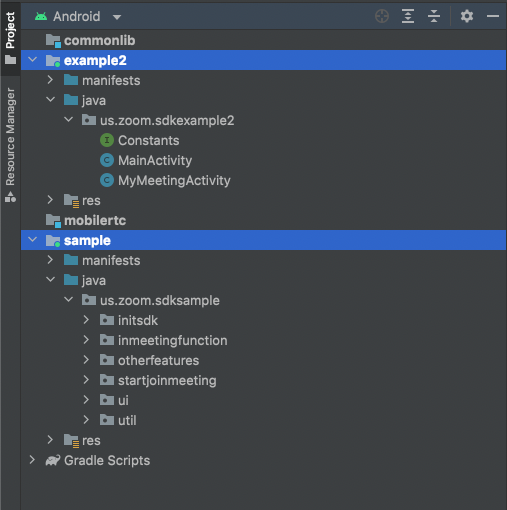Viewport: 507px width, 510px height.
Task: Click the green Android robot icon
Action: (x=41, y=16)
